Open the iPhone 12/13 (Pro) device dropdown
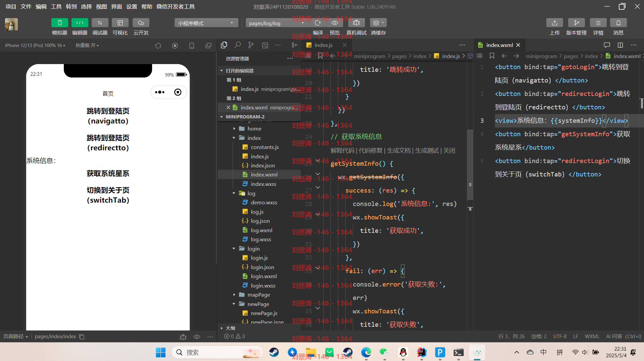Viewport: 644px width, 361px height. click(35, 45)
